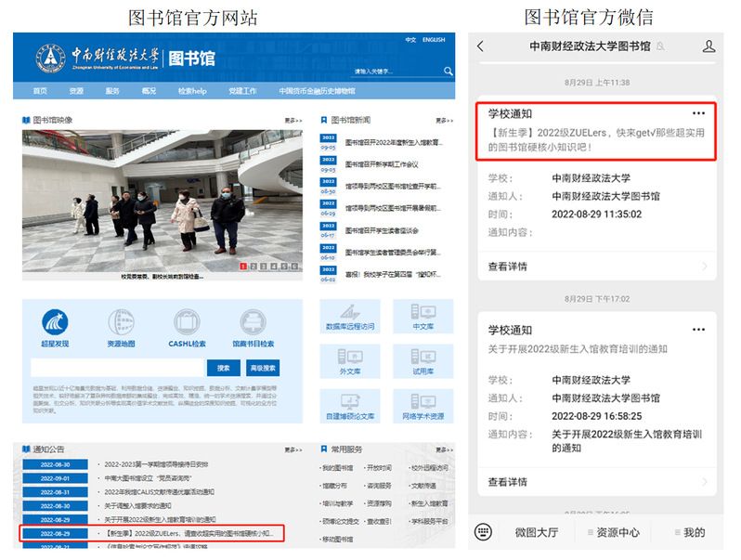Click the 高级搜索 button
Viewport: 741px width, 560px height.
click(263, 368)
